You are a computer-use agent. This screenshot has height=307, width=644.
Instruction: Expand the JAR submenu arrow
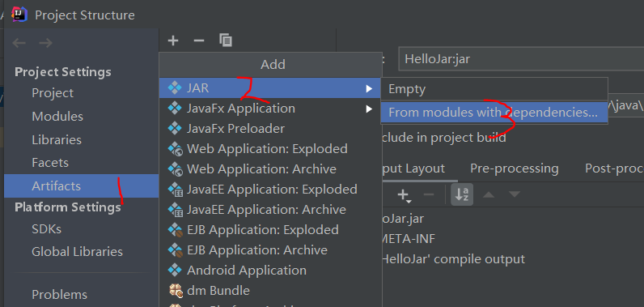point(369,88)
